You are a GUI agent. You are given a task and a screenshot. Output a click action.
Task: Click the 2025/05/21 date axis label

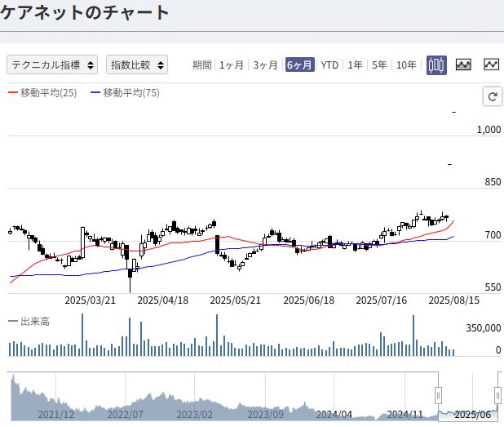point(236,300)
